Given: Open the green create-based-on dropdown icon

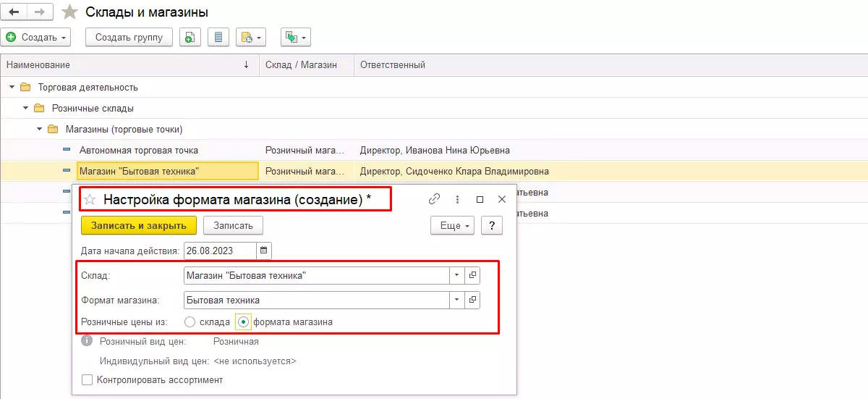Looking at the screenshot, I should click(295, 37).
